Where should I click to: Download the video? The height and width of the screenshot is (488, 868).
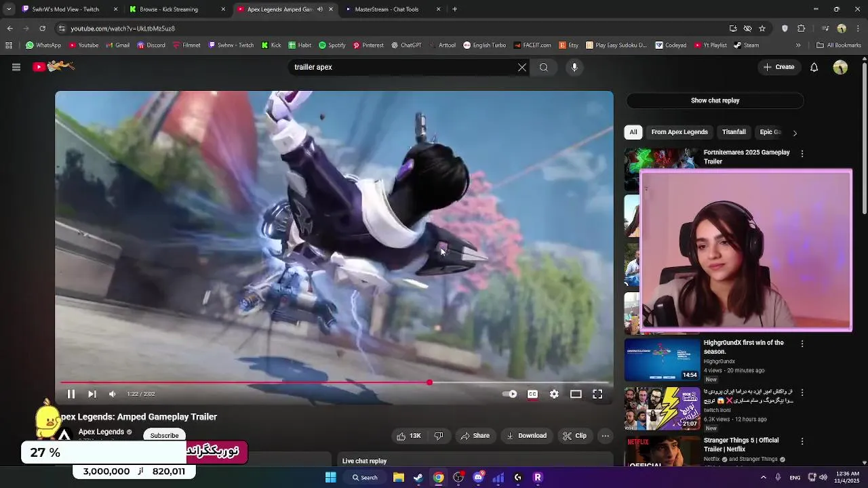point(526,436)
